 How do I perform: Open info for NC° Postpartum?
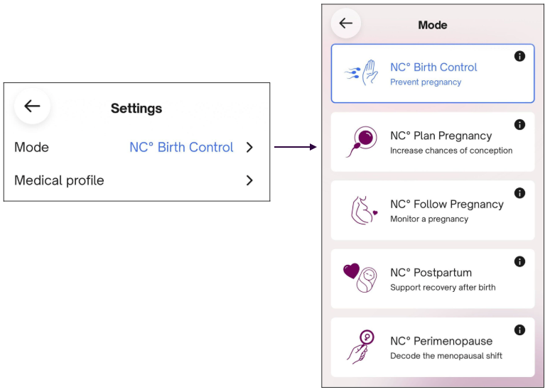[519, 261]
